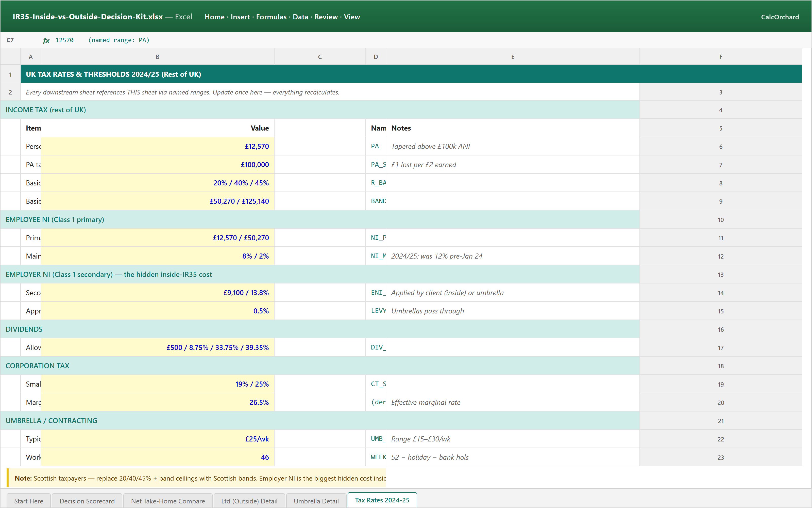Image resolution: width=812 pixels, height=508 pixels.
Task: Click the Scottish taxpayers note
Action: 196,478
